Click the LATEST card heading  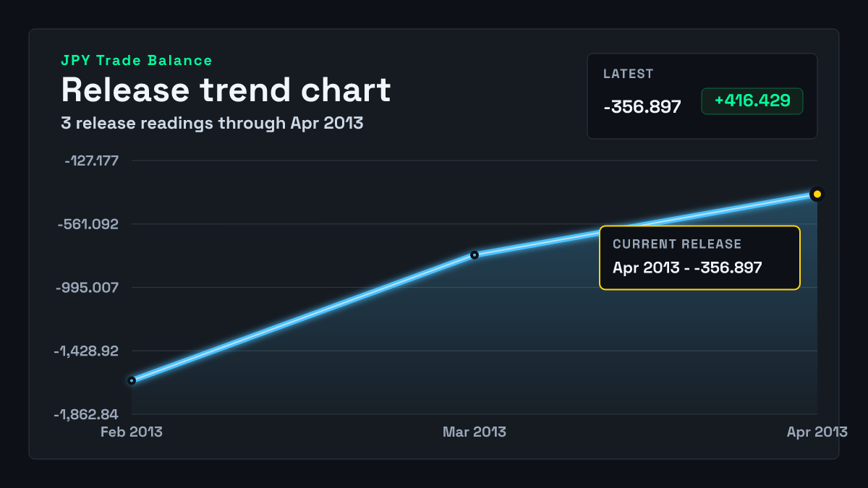(629, 74)
